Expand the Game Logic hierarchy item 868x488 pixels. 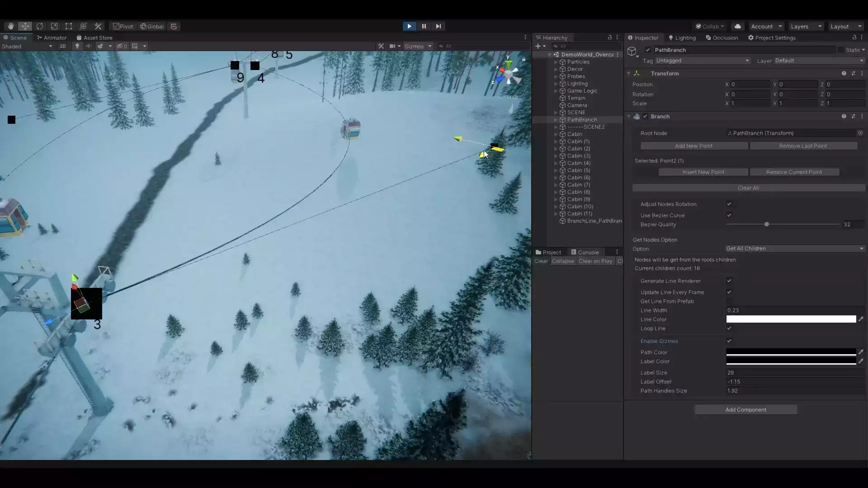click(556, 91)
